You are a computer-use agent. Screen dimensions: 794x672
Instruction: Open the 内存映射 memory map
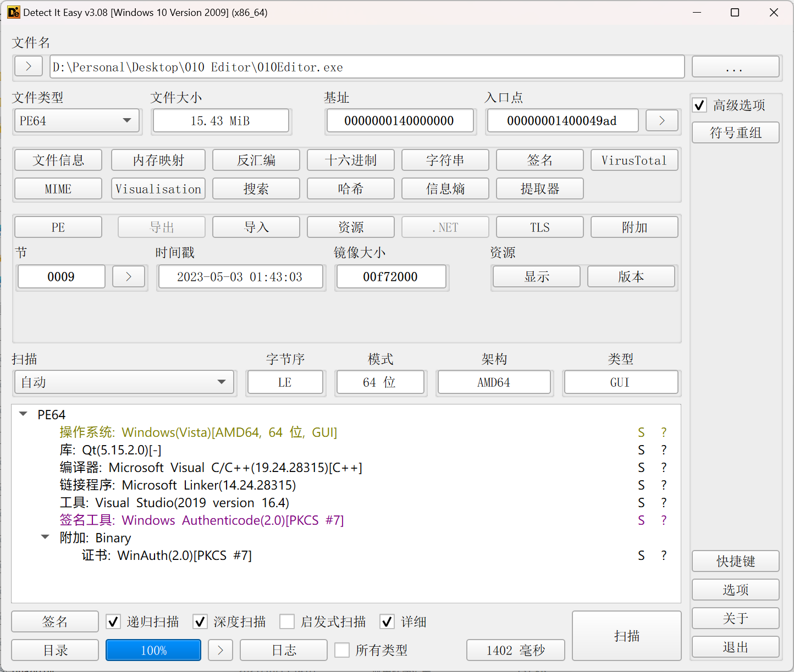[x=158, y=160]
